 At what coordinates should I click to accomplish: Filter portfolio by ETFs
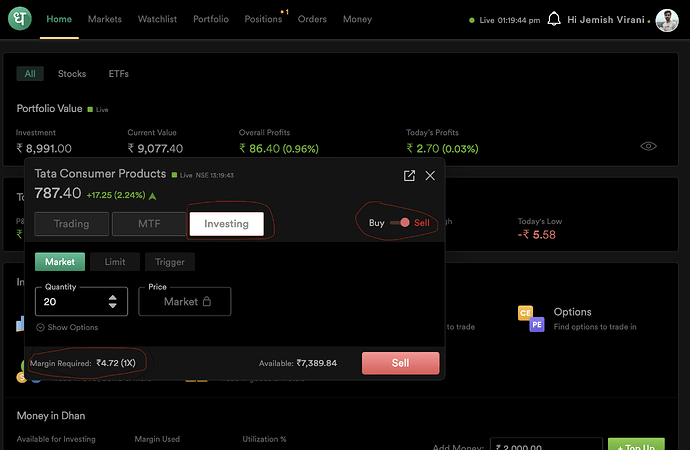(x=118, y=74)
